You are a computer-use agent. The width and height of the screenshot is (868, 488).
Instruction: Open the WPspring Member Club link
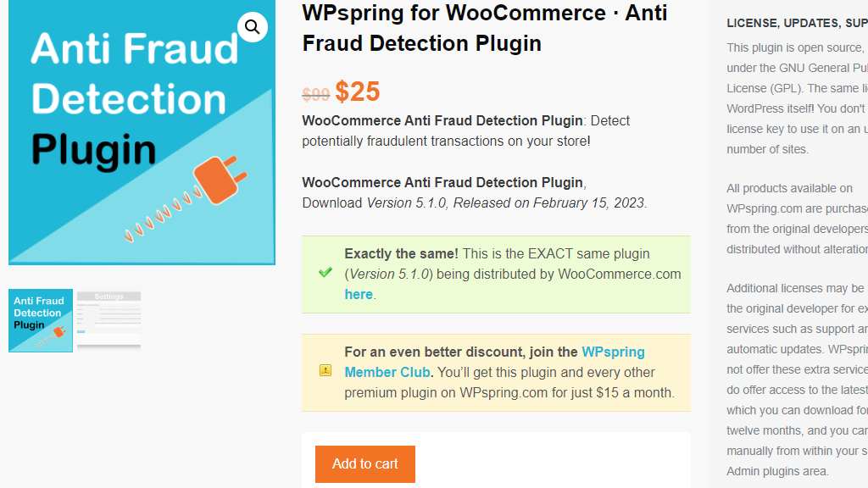(x=494, y=362)
